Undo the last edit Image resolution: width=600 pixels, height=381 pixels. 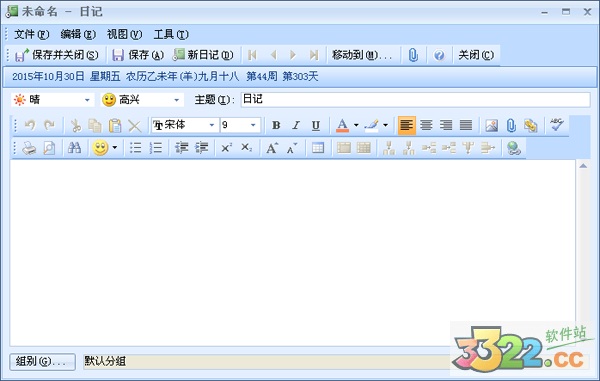click(x=30, y=125)
